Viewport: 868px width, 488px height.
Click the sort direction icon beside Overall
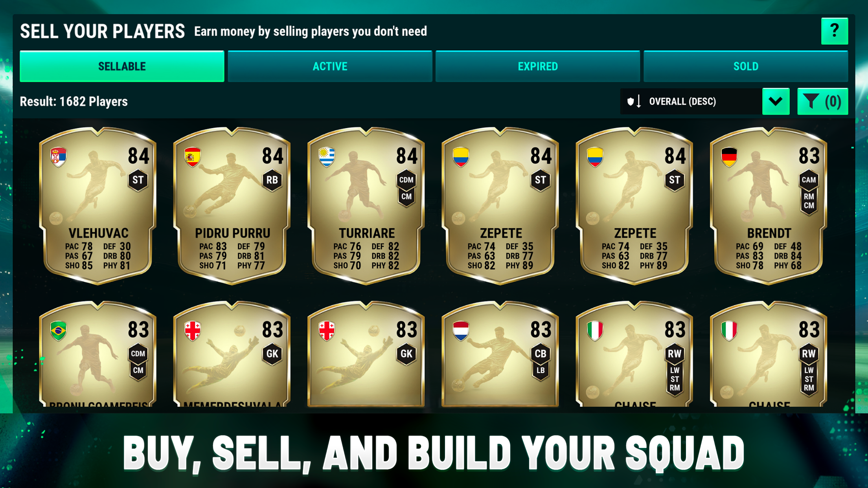634,101
